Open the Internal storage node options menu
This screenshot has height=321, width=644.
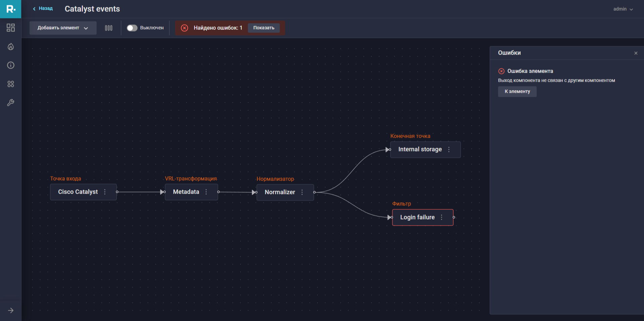tap(449, 150)
